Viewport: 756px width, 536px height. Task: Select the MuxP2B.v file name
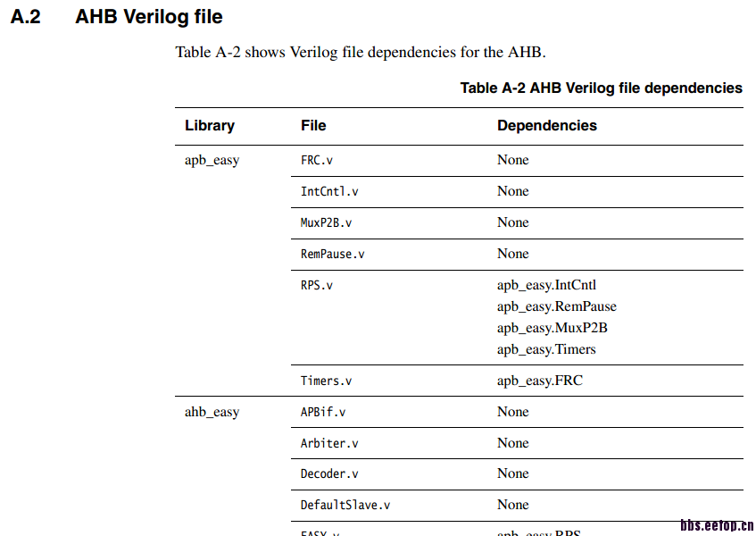coord(326,223)
